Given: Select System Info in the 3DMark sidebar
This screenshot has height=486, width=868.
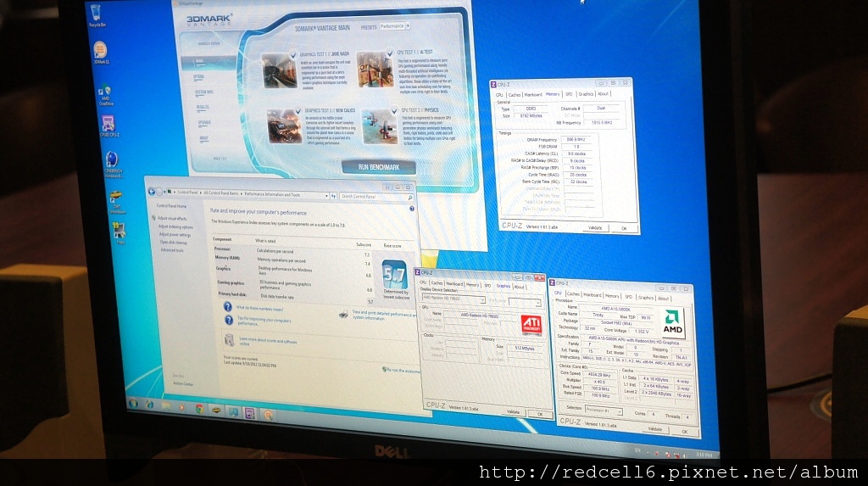Looking at the screenshot, I should 203,92.
